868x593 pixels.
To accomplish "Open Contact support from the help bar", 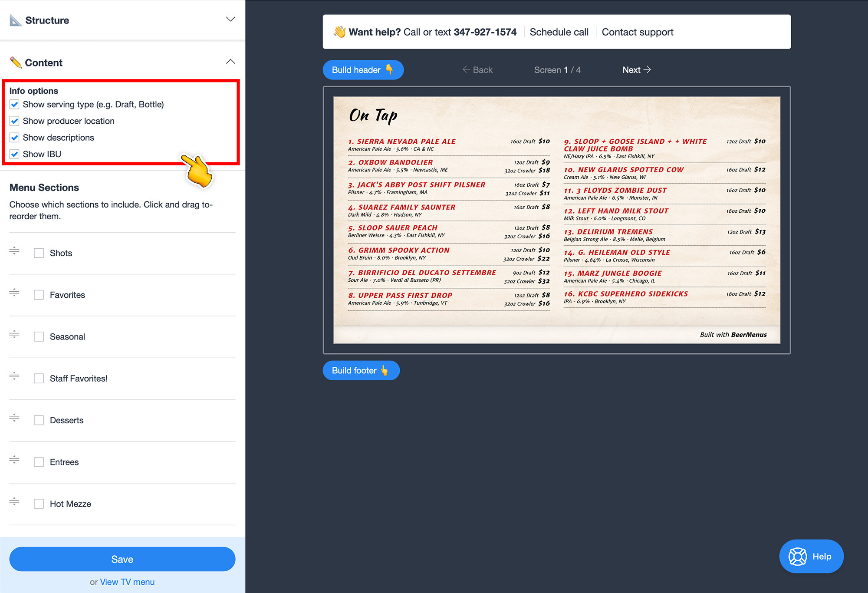I will pyautogui.click(x=638, y=32).
